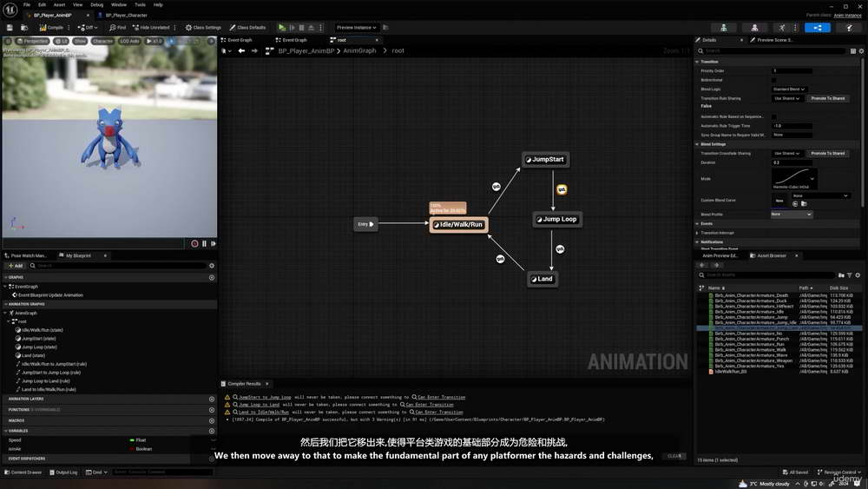Open the Blend Logic dropdown
Viewport: 868px width, 489px height.
click(x=789, y=89)
